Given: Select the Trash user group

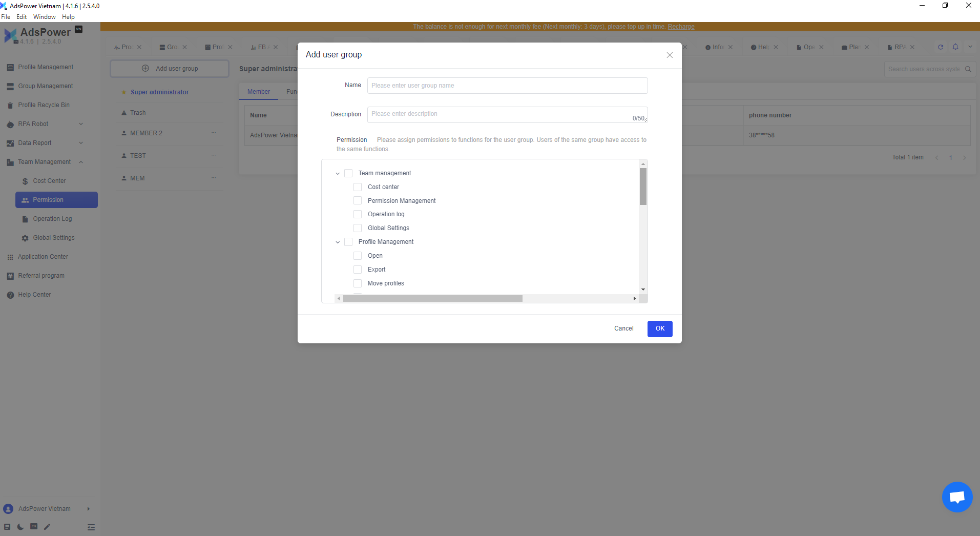Looking at the screenshot, I should (138, 113).
